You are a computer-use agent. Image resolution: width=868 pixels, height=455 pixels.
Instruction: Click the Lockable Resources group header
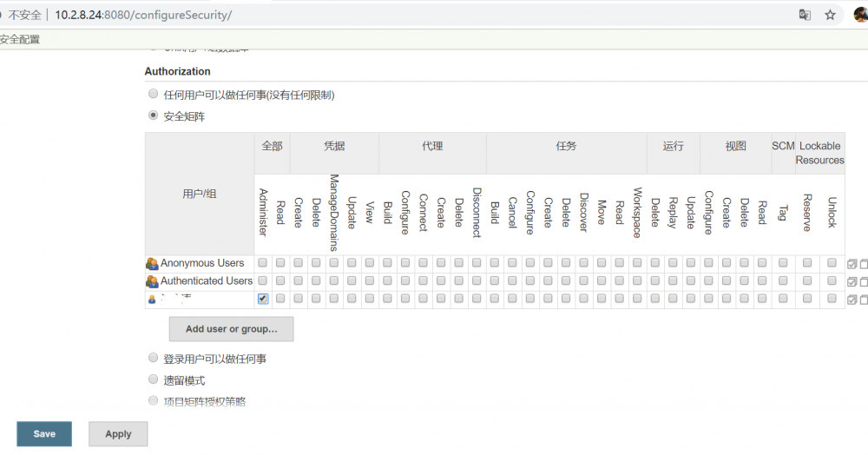coord(820,153)
